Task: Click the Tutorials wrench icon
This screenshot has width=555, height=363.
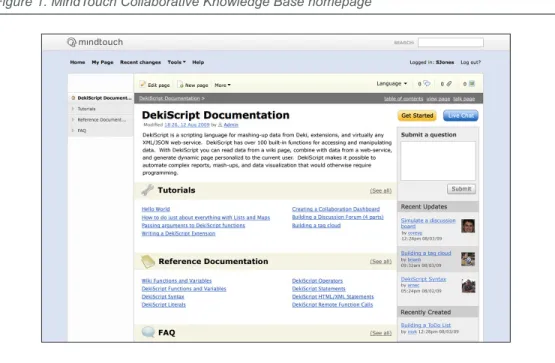Action: pyautogui.click(x=147, y=190)
